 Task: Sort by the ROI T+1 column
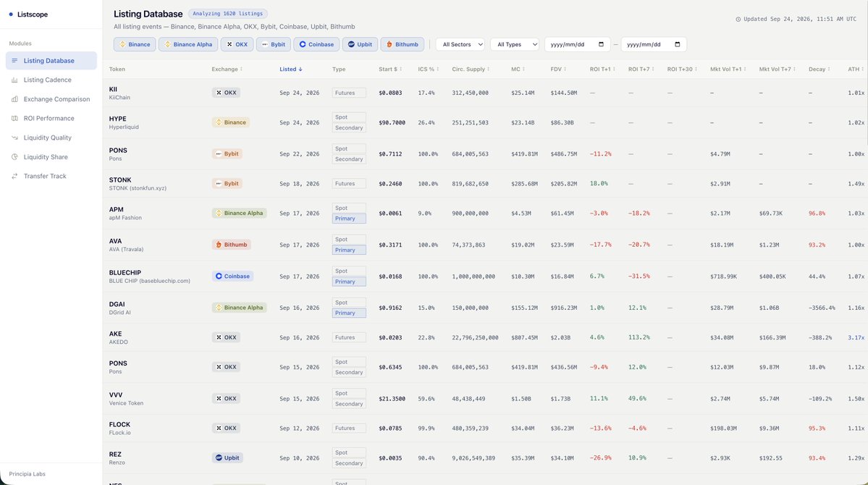tap(603, 69)
